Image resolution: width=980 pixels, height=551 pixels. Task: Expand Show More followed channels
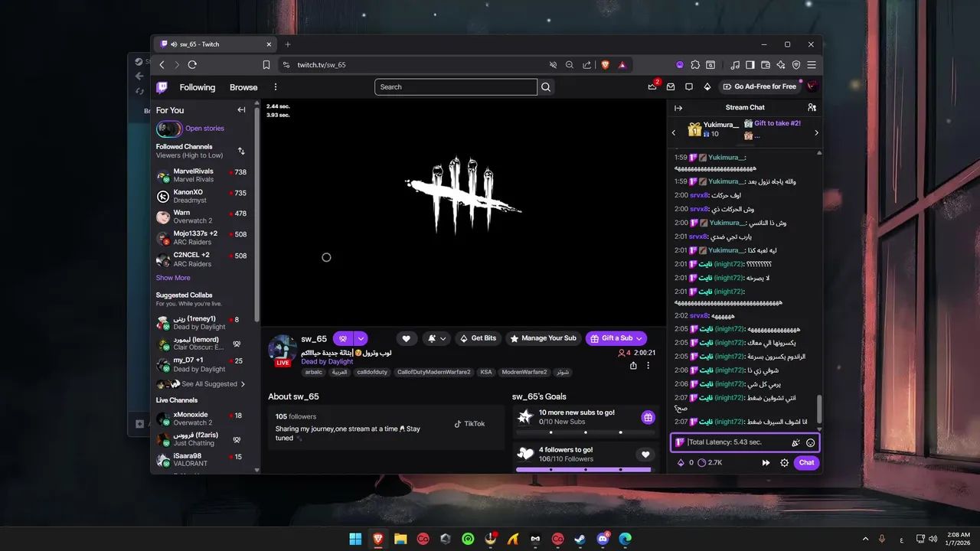173,278
